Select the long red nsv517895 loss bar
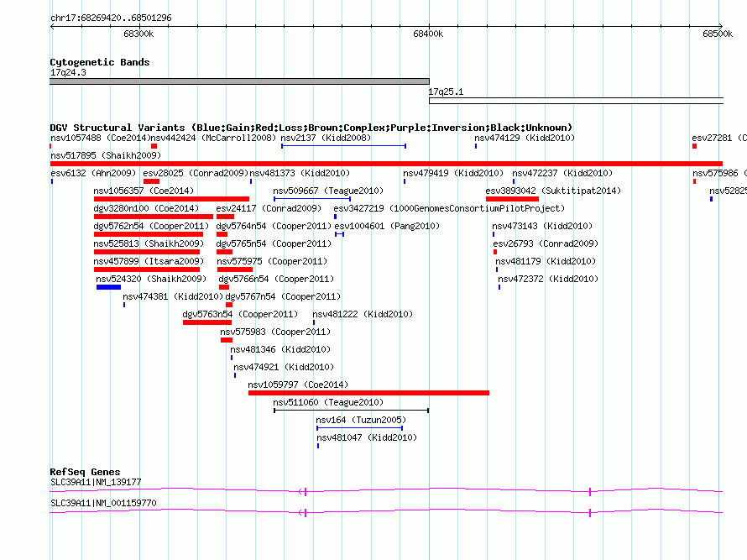Image resolution: width=747 pixels, height=560 pixels. coord(386,164)
